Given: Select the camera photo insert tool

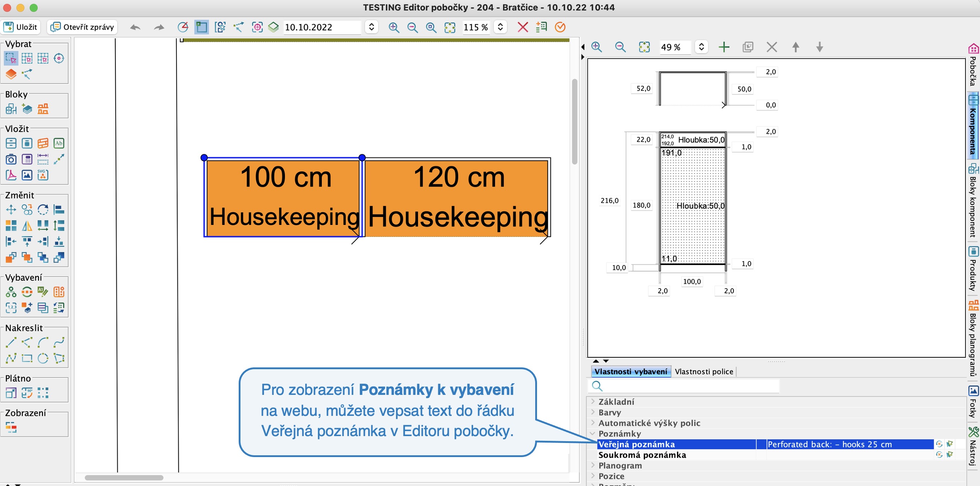Looking at the screenshot, I should (11, 159).
